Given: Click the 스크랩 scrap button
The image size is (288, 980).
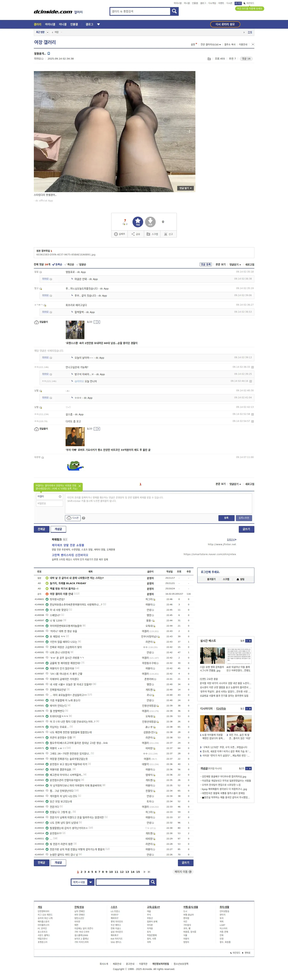Looking at the screenshot, I should click(152, 234).
